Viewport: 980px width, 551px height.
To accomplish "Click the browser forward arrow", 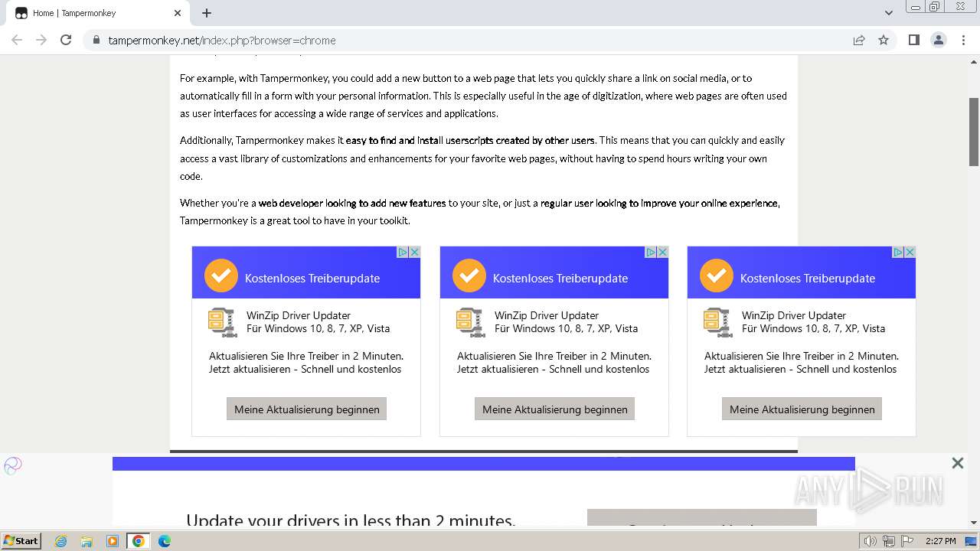I will [x=41, y=40].
